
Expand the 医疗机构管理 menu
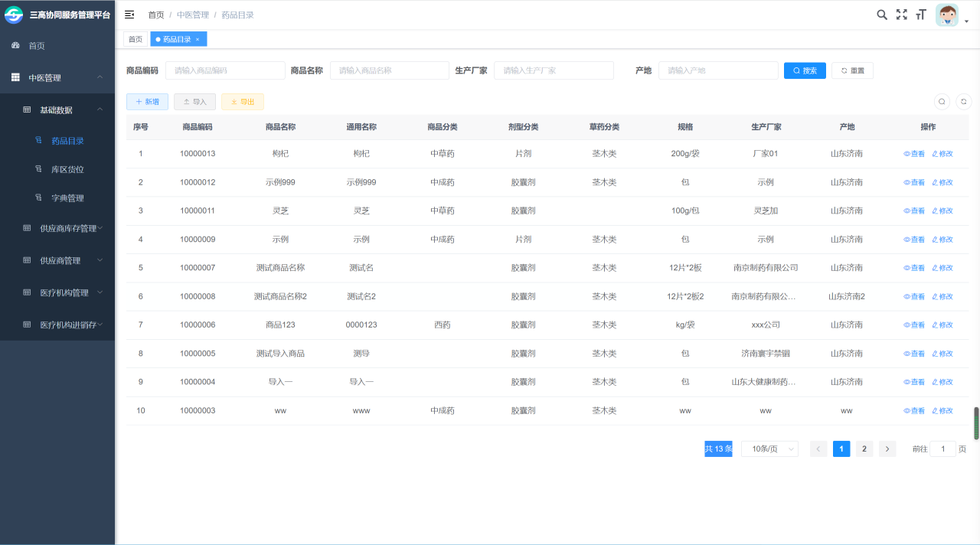coord(64,292)
